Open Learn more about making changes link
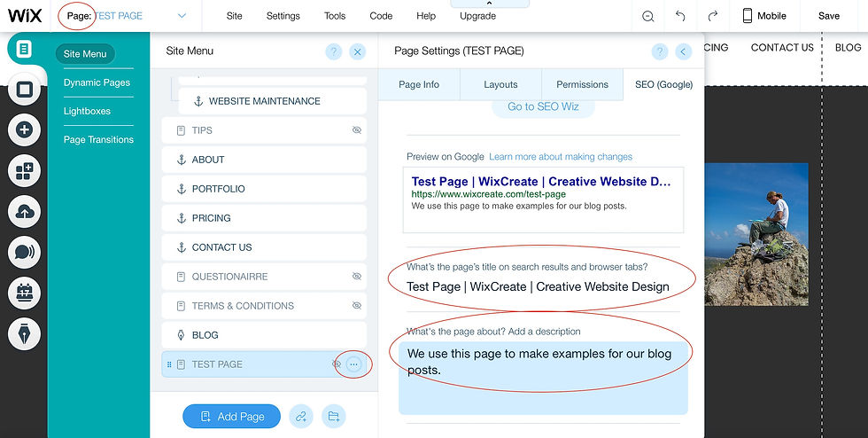 [x=560, y=157]
